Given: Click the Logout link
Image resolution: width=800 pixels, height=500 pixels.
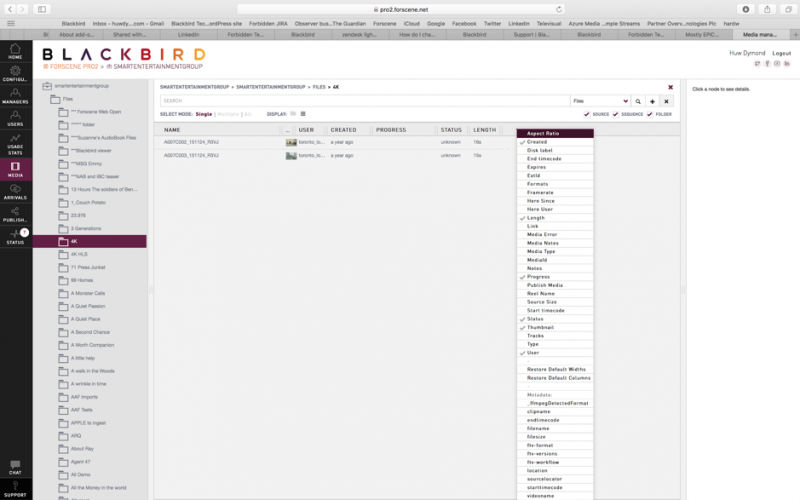Looking at the screenshot, I should 781,52.
